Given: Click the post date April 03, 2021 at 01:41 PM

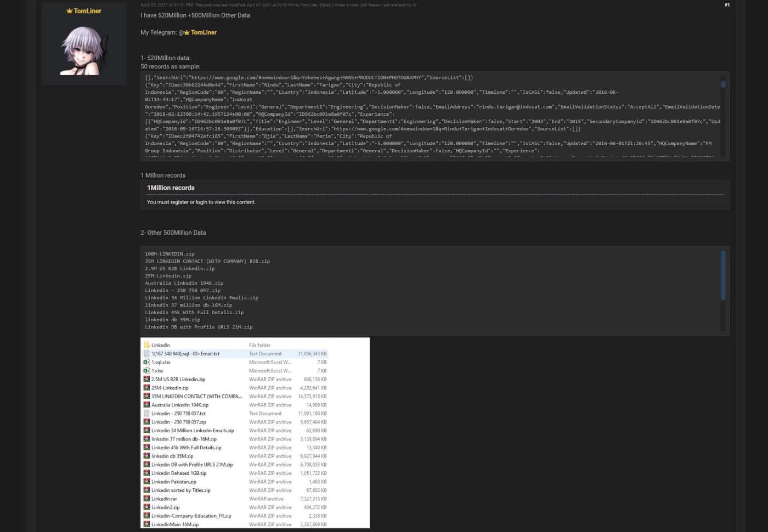Looking at the screenshot, I should tap(167, 5).
